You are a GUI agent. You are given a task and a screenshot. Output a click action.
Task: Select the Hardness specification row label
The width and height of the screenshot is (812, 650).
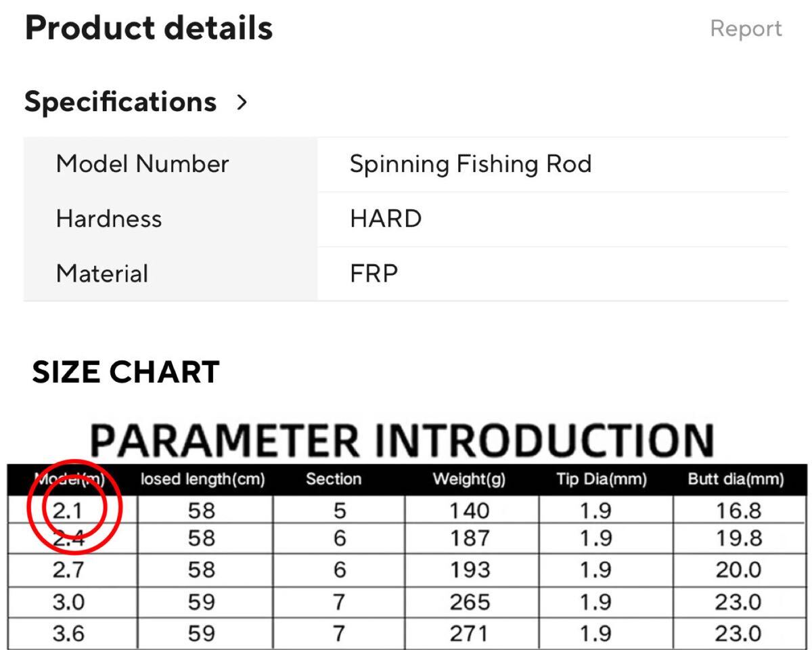[x=109, y=219]
